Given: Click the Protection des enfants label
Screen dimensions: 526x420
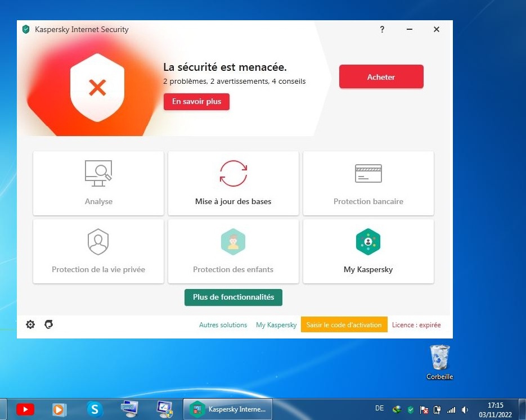Looking at the screenshot, I should pyautogui.click(x=233, y=269).
